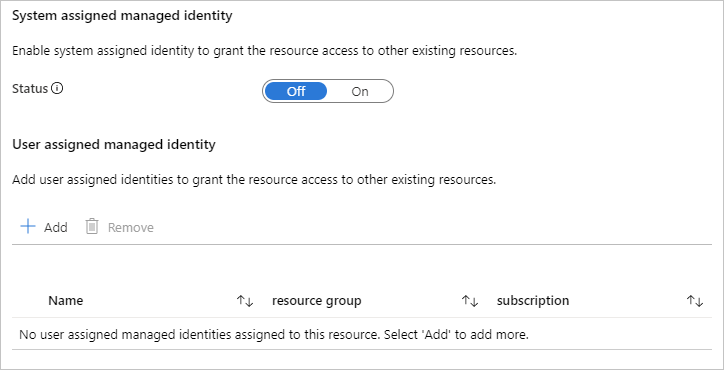This screenshot has height=370, width=724.
Task: Click the Status label
Action: click(x=30, y=88)
